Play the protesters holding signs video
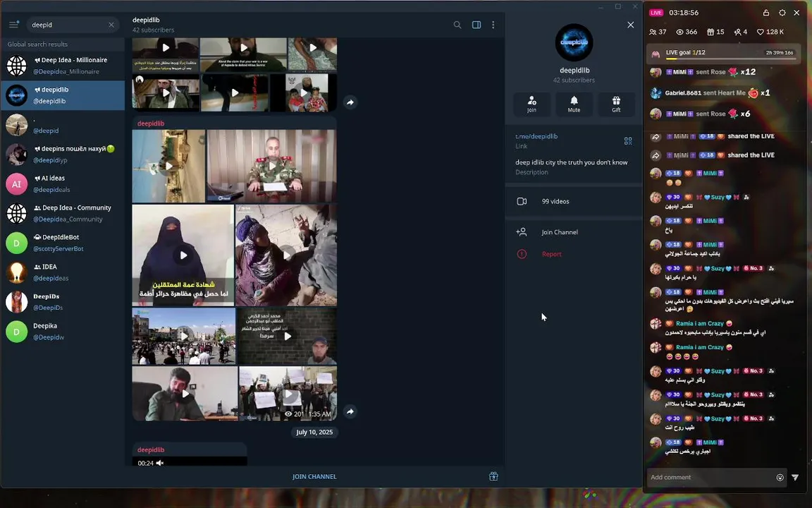The width and height of the screenshot is (812, 508). 288,394
